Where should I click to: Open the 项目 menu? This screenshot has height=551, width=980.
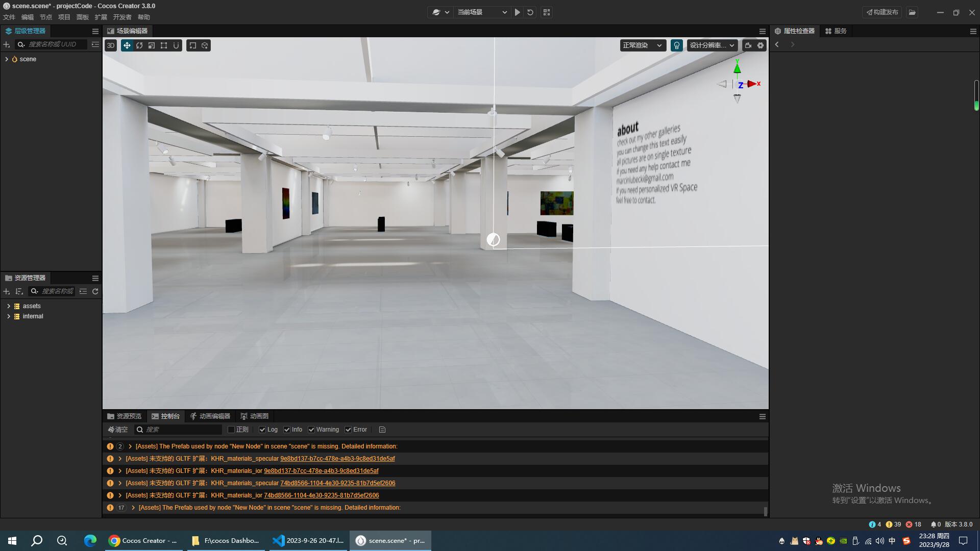pyautogui.click(x=64, y=17)
